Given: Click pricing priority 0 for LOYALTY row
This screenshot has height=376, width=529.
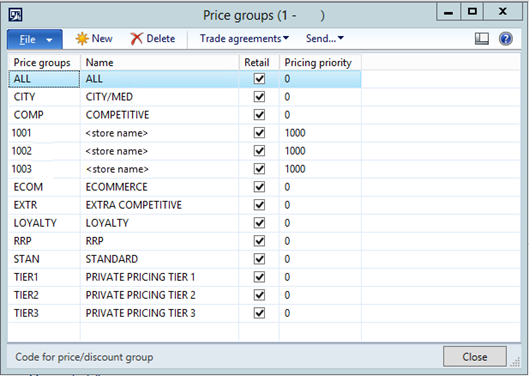Looking at the screenshot, I should 321,223.
